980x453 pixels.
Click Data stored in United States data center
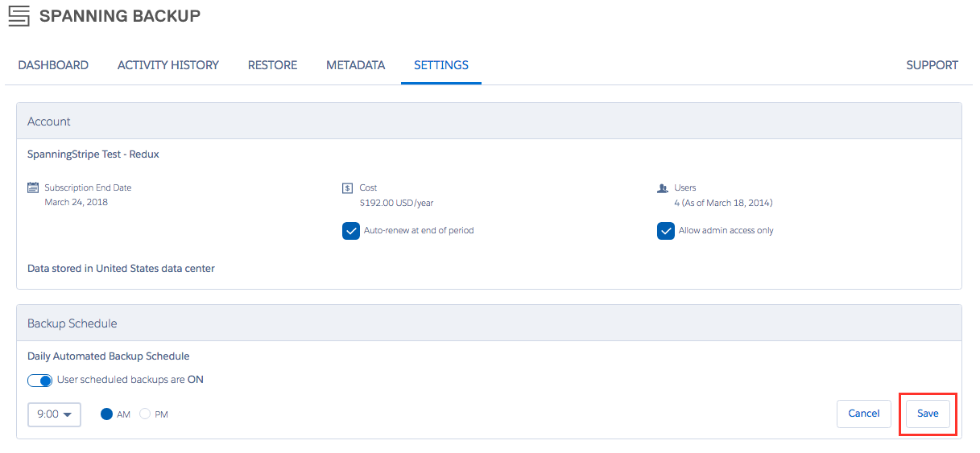point(121,269)
